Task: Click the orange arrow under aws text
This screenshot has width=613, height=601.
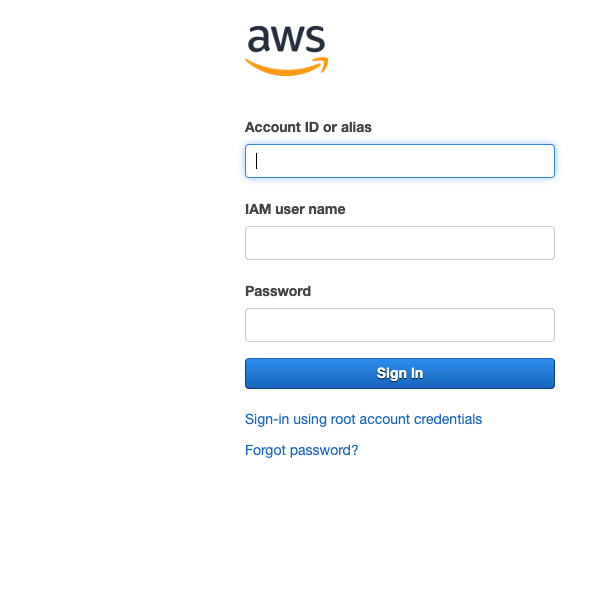Action: pos(287,67)
